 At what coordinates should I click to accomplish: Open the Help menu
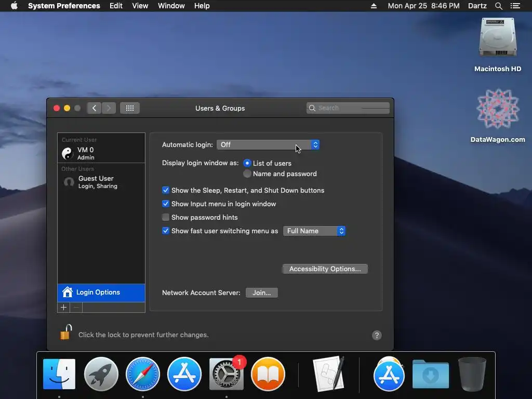click(202, 6)
